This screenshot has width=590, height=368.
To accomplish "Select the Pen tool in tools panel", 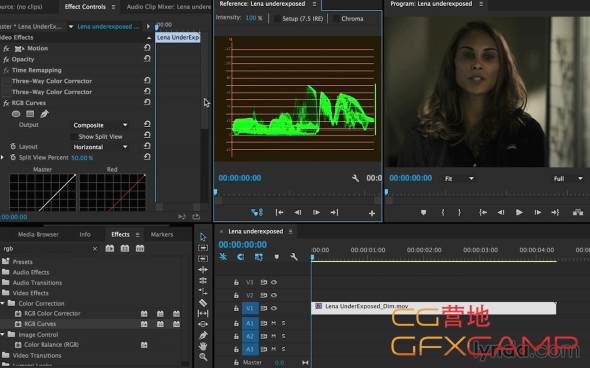I will [x=203, y=335].
